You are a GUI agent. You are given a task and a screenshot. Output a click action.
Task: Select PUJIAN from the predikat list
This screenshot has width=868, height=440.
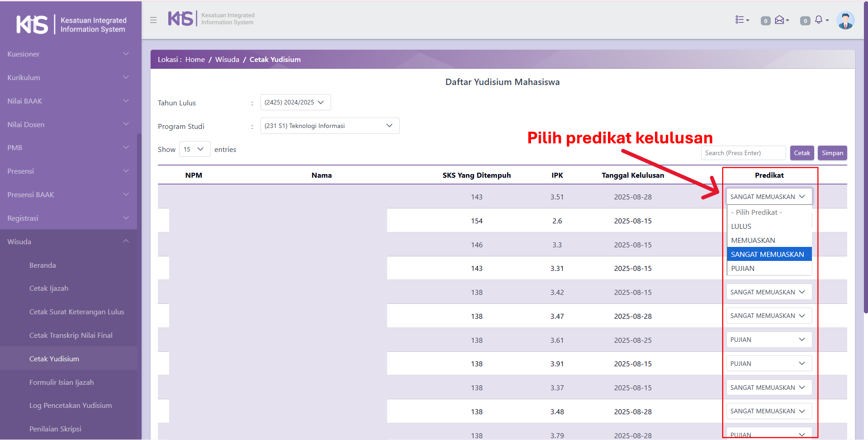pos(743,269)
